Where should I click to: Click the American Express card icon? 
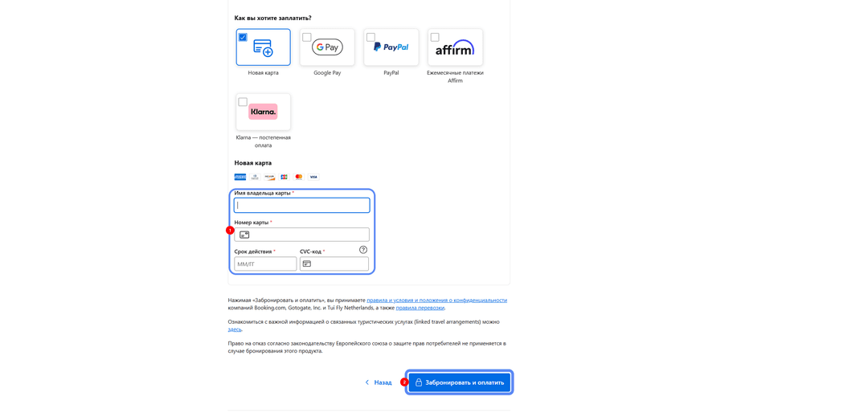(x=240, y=177)
